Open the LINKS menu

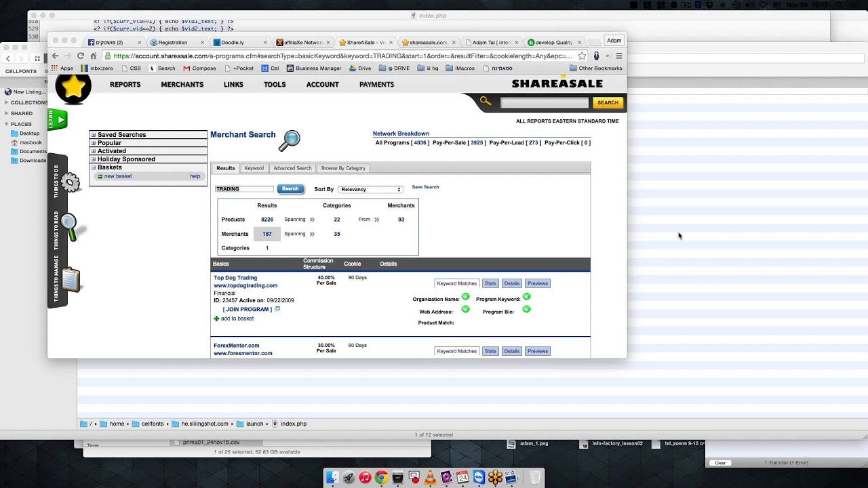tap(233, 85)
